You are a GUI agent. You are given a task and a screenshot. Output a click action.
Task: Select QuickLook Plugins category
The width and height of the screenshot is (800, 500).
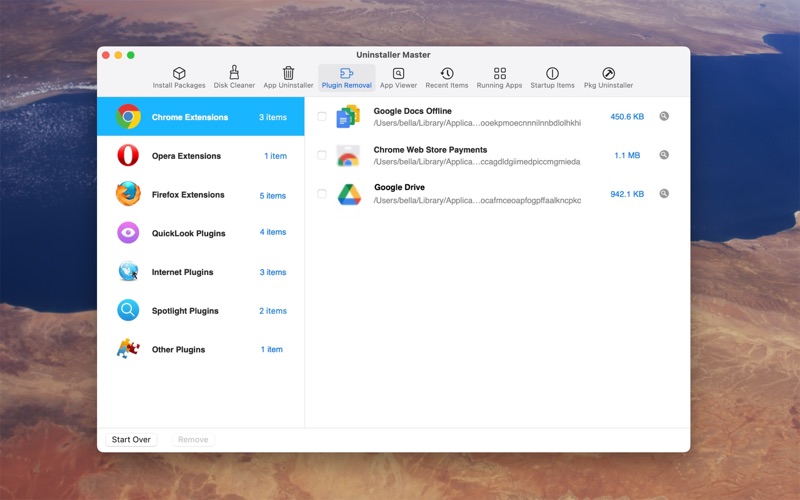click(201, 233)
